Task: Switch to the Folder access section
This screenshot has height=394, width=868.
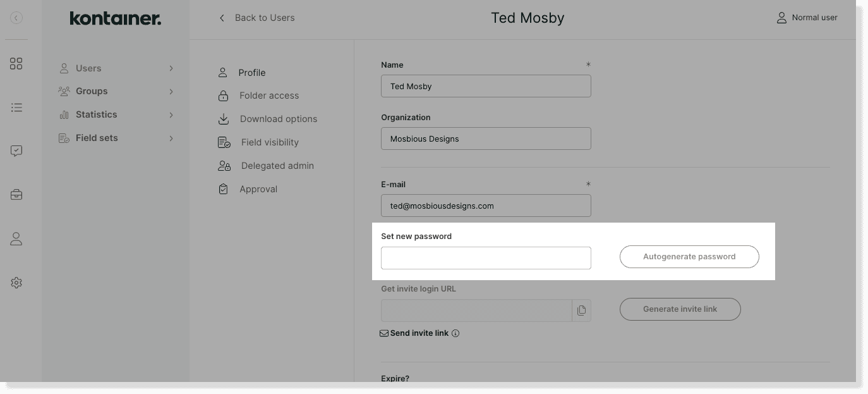Action: pyautogui.click(x=268, y=95)
